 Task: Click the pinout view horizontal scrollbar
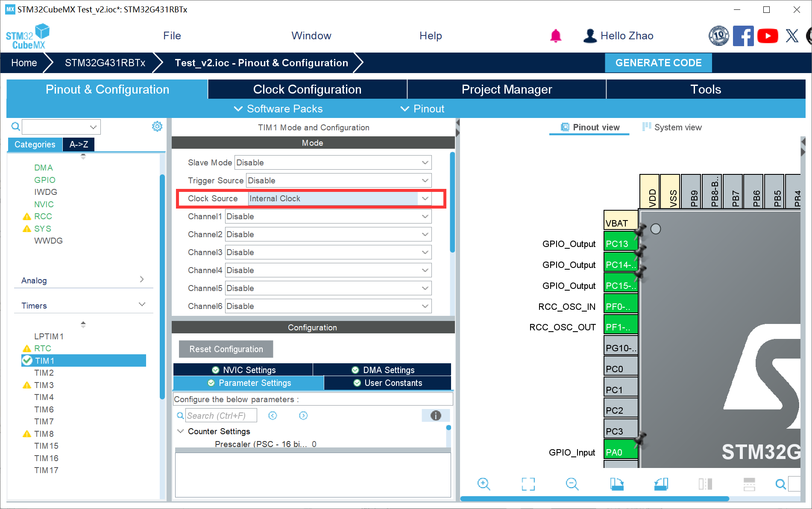(x=595, y=499)
